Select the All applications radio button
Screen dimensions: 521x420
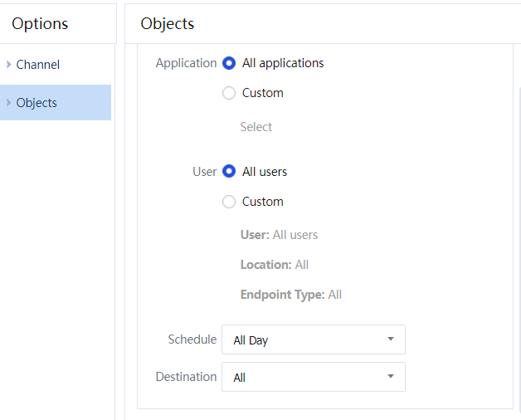[x=230, y=63]
